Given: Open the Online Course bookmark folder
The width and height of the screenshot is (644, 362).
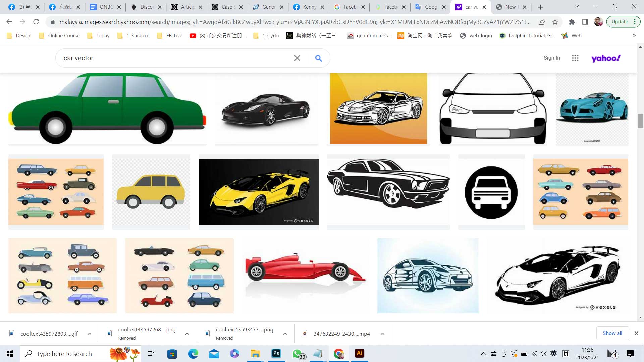Looking at the screenshot, I should click(59, 35).
